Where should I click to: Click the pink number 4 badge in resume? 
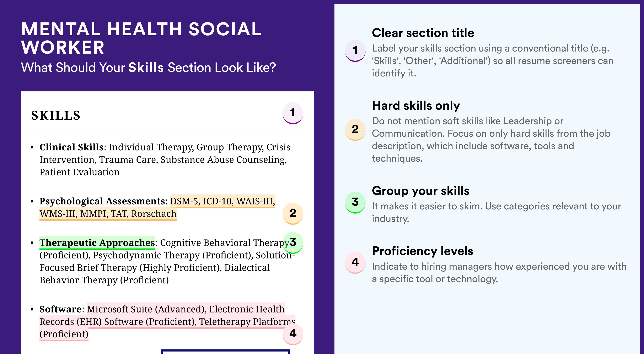[x=293, y=334]
